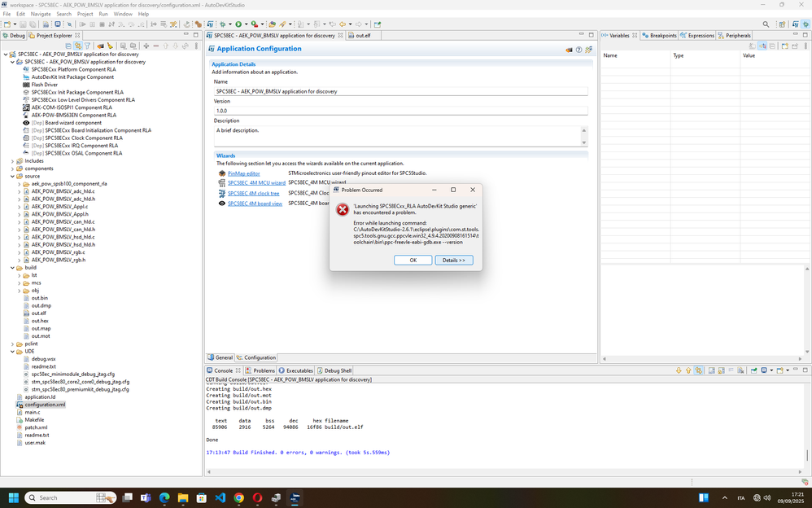This screenshot has width=812, height=508.
Task: Open the File menu
Action: pos(7,14)
